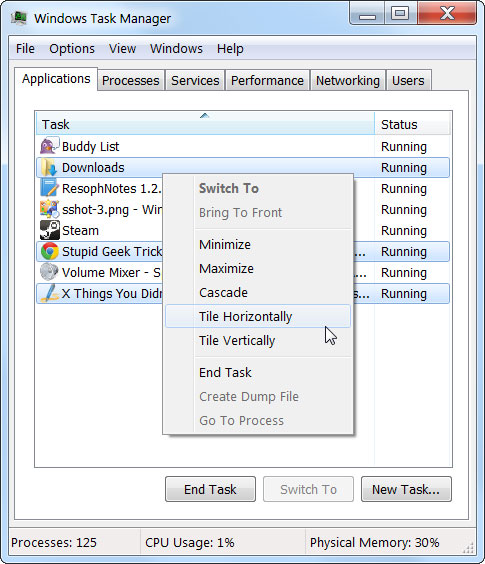Choose Tile Horizontally from the context menu
Image resolution: width=485 pixels, height=564 pixels.
[258, 317]
